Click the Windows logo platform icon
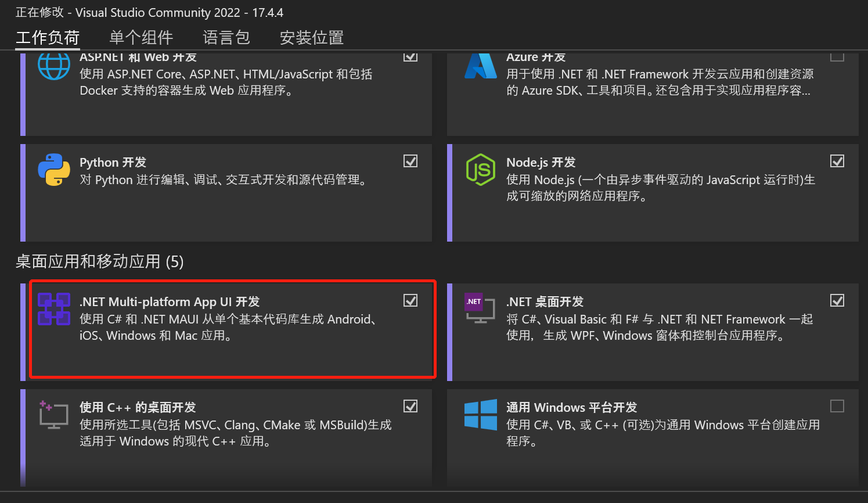 (x=481, y=414)
